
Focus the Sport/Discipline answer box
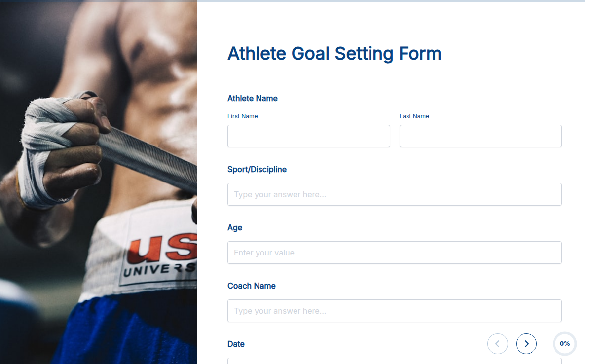tap(394, 194)
